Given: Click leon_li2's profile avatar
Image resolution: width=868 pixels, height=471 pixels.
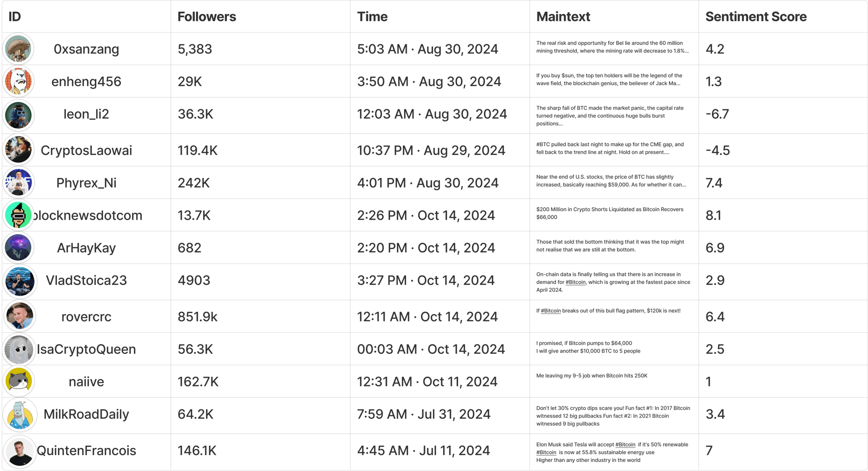Looking at the screenshot, I should click(19, 115).
